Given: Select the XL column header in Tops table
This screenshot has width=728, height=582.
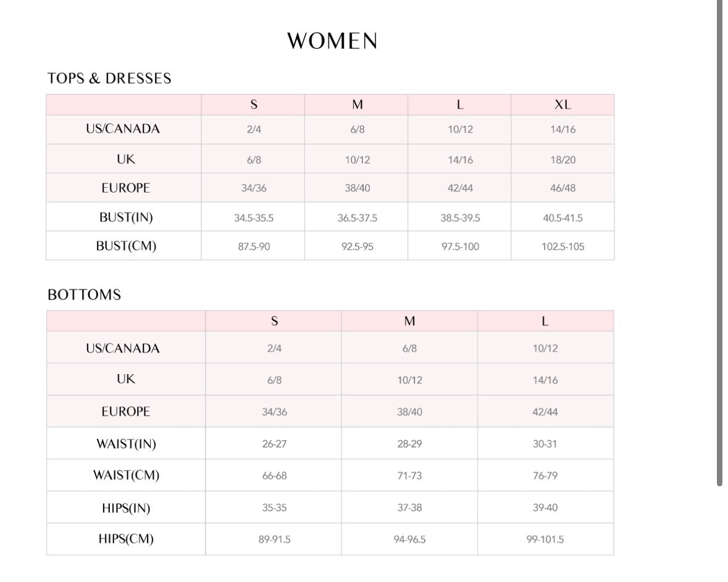Looking at the screenshot, I should click(563, 105).
